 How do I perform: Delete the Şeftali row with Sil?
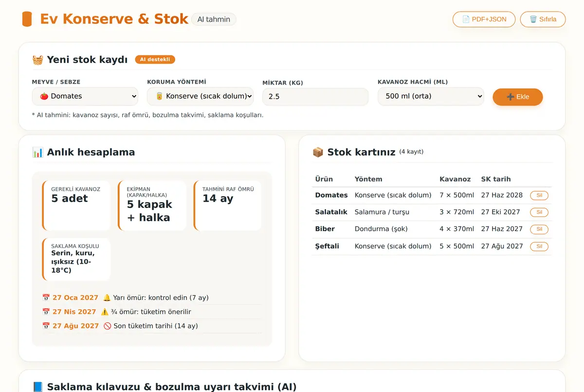pyautogui.click(x=539, y=247)
